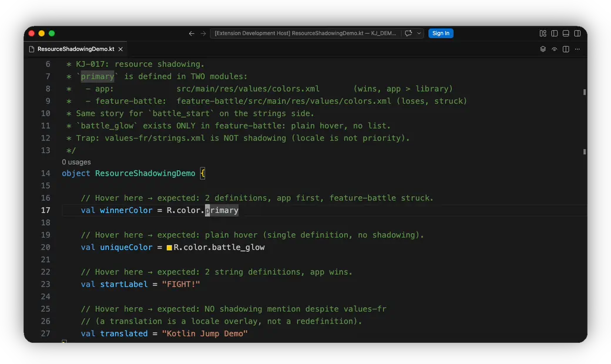Close the ResourceShadowingDemo.kt tab
611x364 pixels.
coord(120,49)
